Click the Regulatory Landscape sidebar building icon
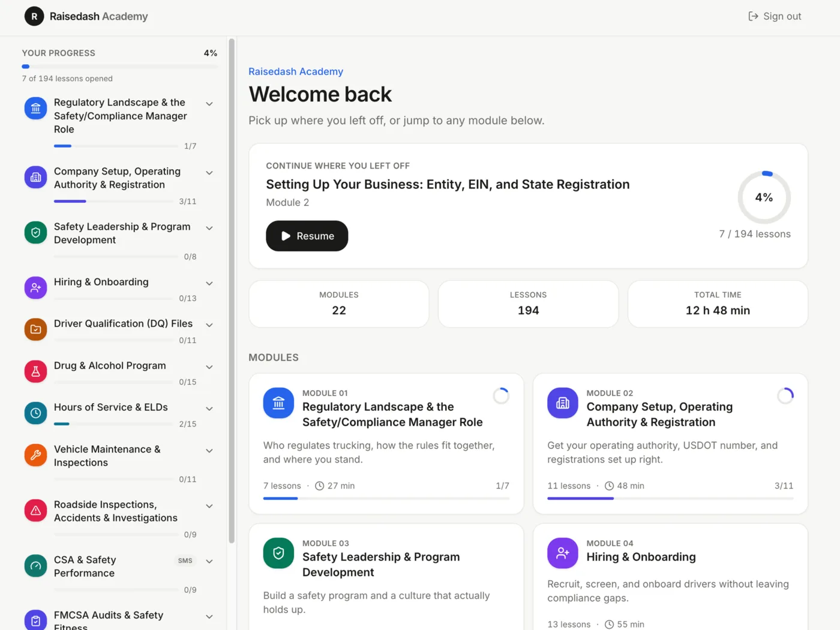The image size is (840, 630). pos(35,109)
